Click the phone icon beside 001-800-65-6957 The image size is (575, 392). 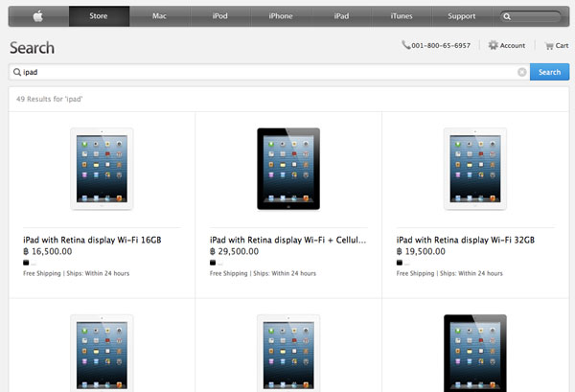click(405, 45)
